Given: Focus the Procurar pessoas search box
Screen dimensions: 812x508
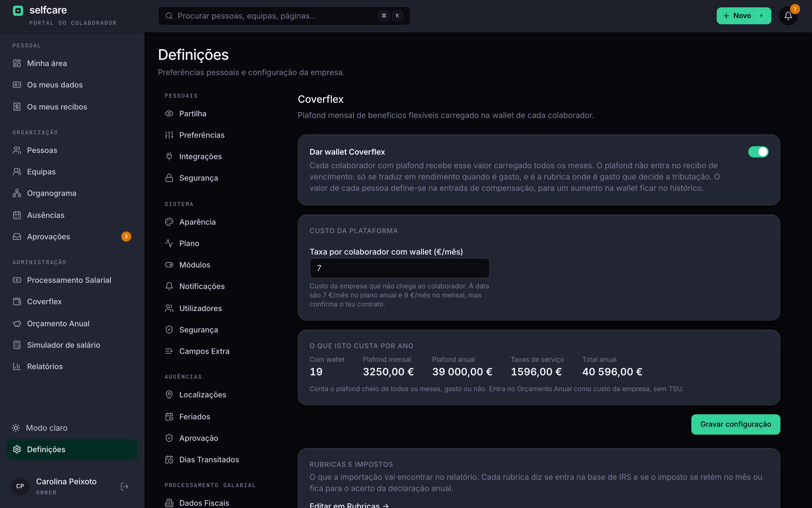Looking at the screenshot, I should click(x=284, y=16).
